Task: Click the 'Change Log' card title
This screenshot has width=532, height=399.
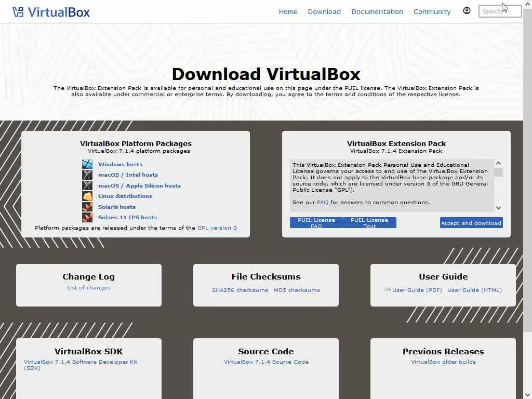Action: [88, 276]
